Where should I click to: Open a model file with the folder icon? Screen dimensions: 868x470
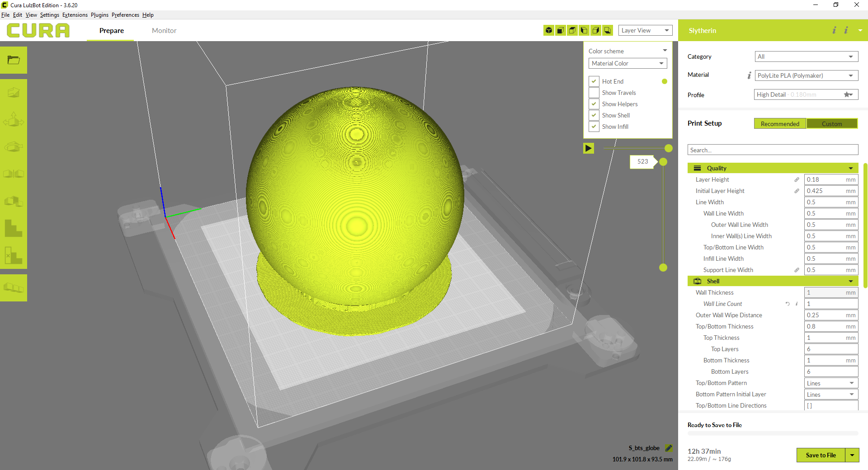click(14, 60)
